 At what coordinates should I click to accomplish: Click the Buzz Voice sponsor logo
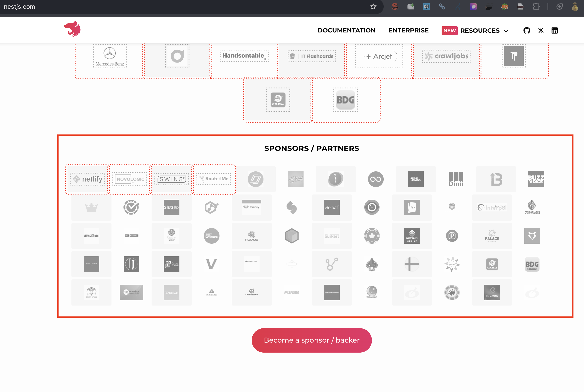pos(536,179)
